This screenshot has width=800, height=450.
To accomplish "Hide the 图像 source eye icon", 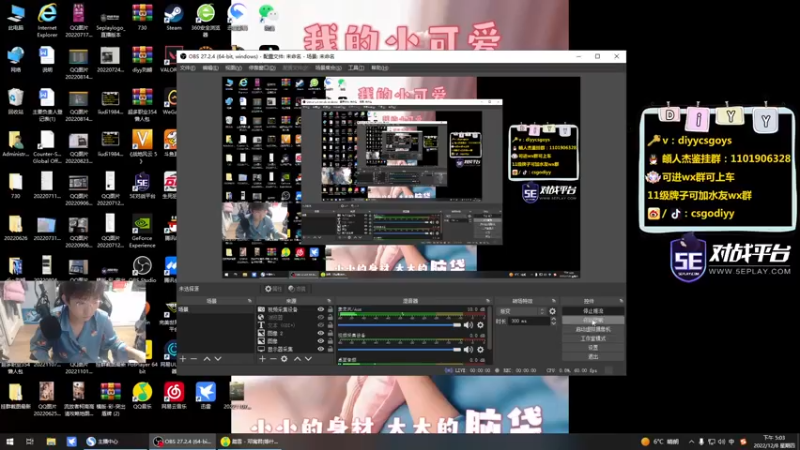I will point(320,341).
